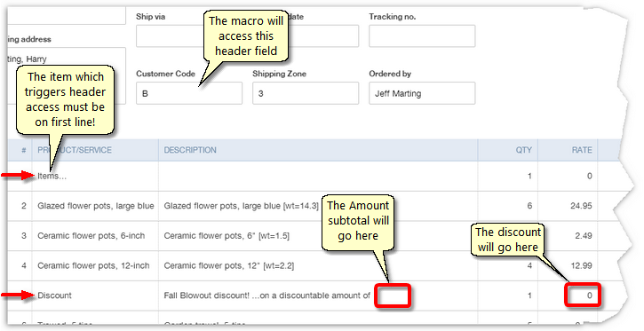Click the Customer Code input field

(189, 93)
